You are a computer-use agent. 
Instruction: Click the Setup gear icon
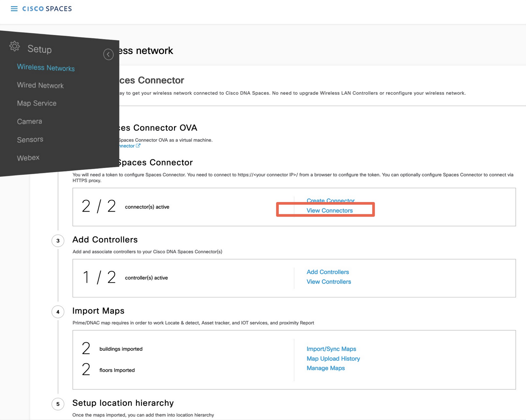tap(15, 46)
